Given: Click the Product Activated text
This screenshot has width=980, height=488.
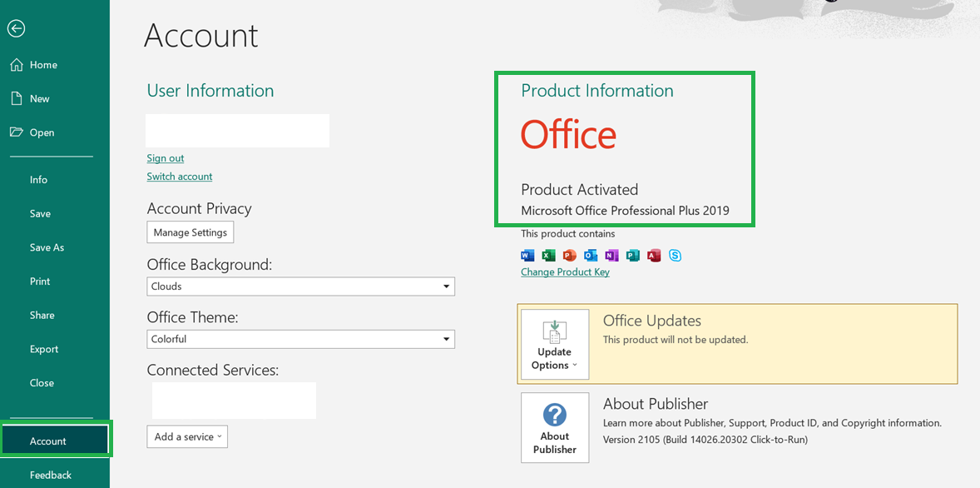Looking at the screenshot, I should pyautogui.click(x=580, y=190).
